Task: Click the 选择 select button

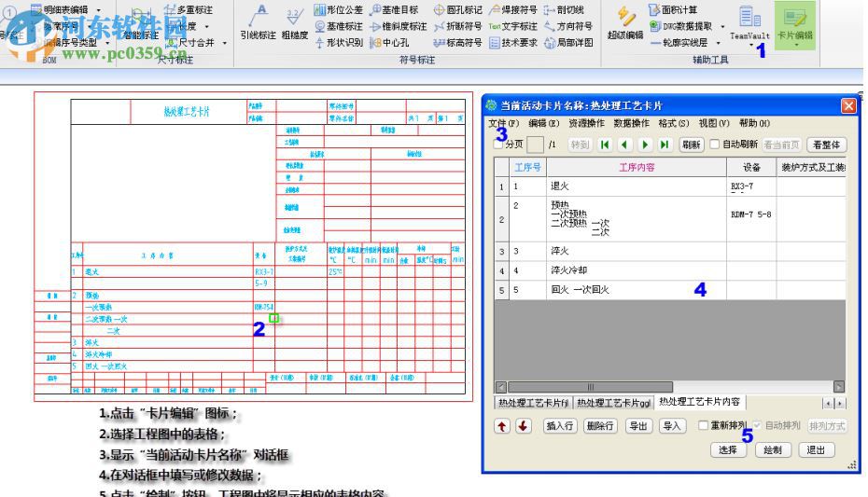Action: pos(727,450)
